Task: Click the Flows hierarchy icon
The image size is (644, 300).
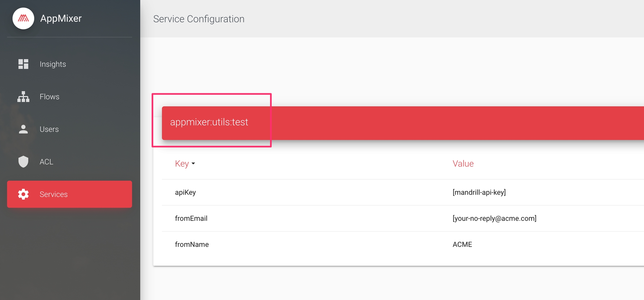Action: [23, 97]
